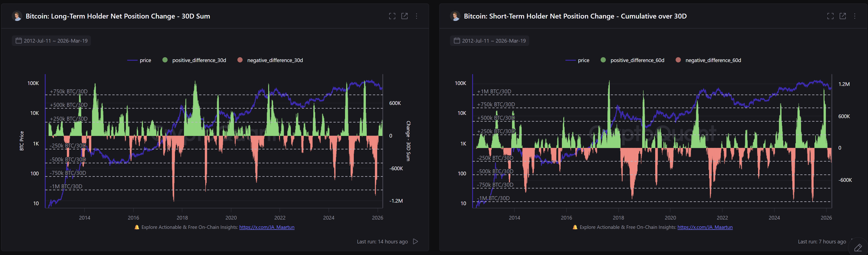The height and width of the screenshot is (255, 868).
Task: Click the edit pencil icon at bottom right
Action: point(858,248)
